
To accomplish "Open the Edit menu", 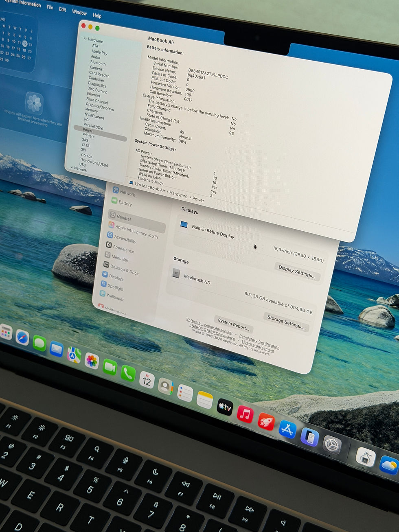I will [x=62, y=9].
